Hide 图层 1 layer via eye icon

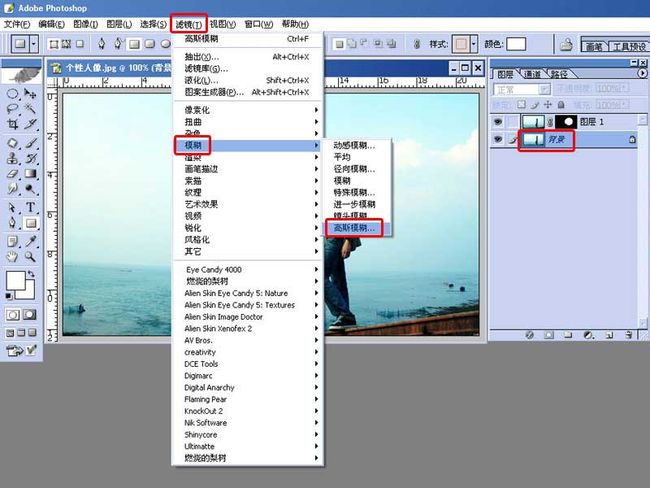click(x=498, y=121)
